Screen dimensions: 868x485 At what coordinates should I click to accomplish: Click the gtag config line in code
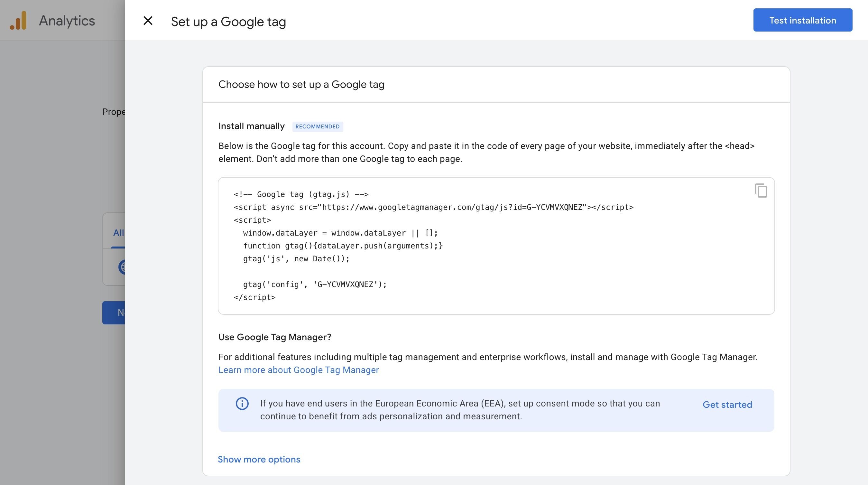click(x=314, y=284)
